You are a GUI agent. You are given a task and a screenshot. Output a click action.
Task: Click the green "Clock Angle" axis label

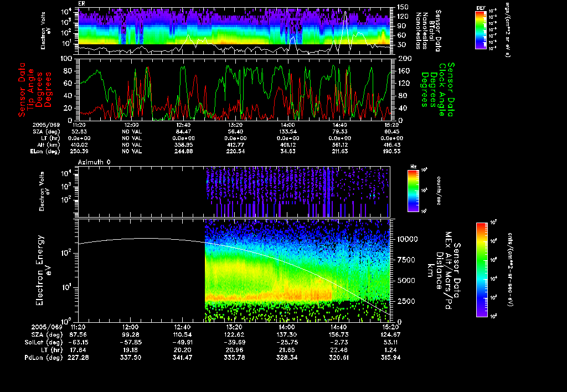441,90
